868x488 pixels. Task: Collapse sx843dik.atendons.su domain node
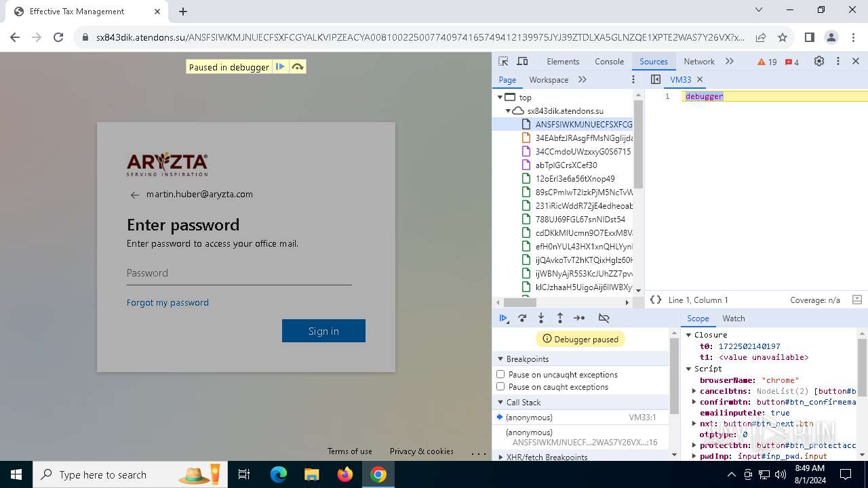[x=508, y=110]
